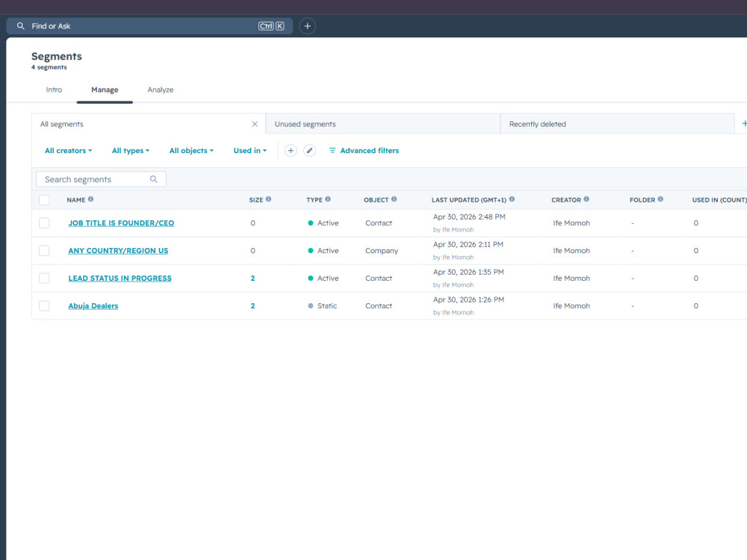The height and width of the screenshot is (560, 747).
Task: Show info for the OBJECT column
Action: click(394, 199)
